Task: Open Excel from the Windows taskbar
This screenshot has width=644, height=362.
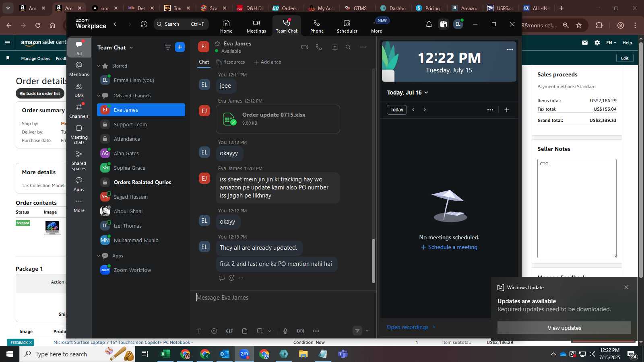Action: pyautogui.click(x=165, y=354)
